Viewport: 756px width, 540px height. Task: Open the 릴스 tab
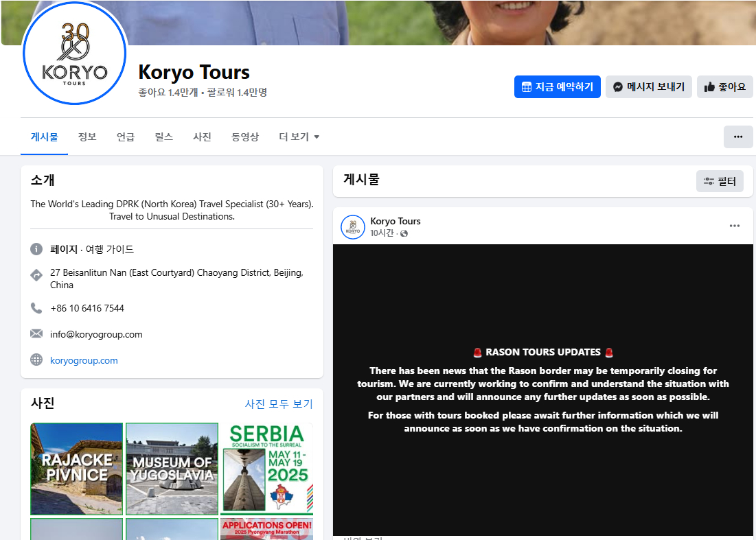pyautogui.click(x=163, y=137)
